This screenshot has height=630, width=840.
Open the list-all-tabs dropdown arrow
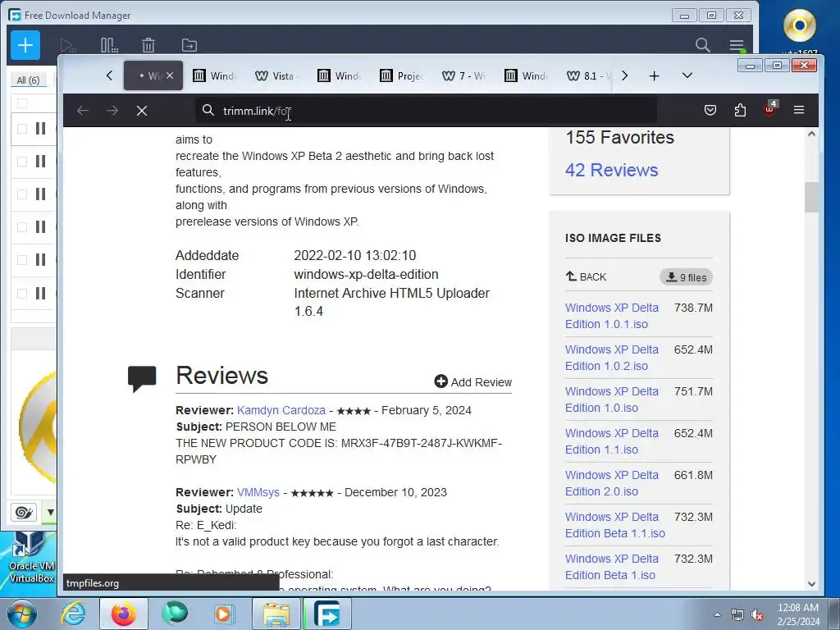[x=687, y=75]
